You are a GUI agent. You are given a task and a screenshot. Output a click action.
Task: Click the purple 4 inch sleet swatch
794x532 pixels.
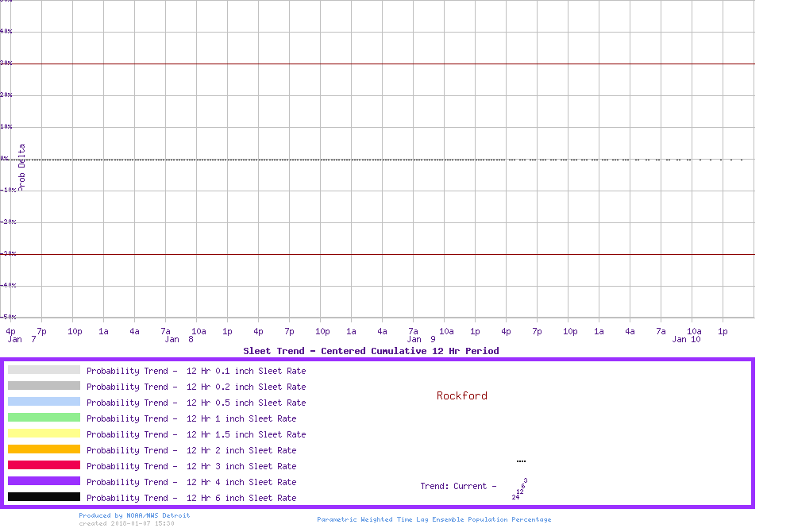click(44, 481)
